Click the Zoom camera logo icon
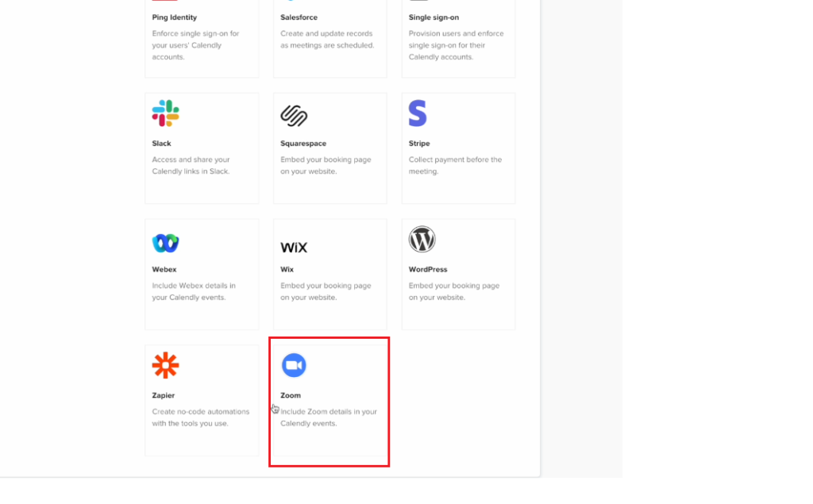The width and height of the screenshot is (813, 504). [294, 365]
